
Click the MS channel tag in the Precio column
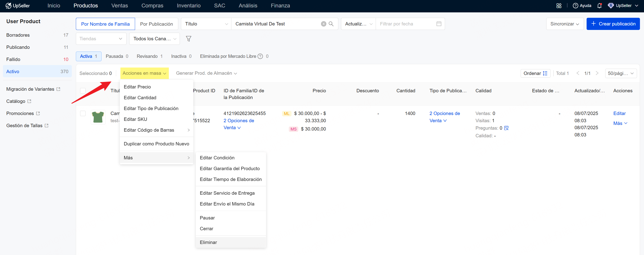pos(294,129)
